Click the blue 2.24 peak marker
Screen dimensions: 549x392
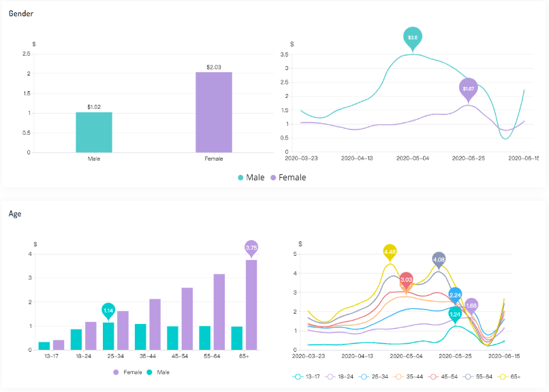tap(455, 295)
